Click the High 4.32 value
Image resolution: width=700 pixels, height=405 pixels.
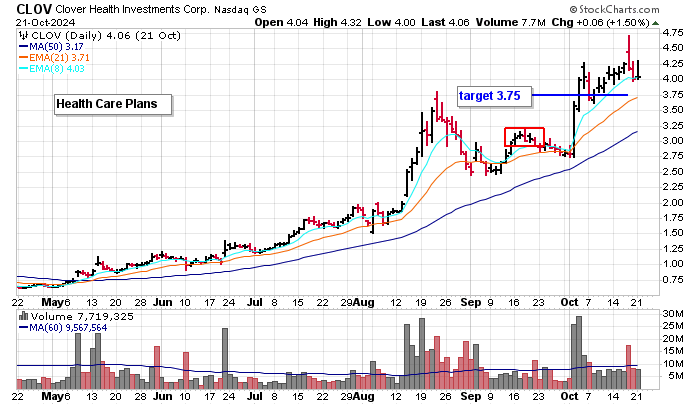coord(338,22)
